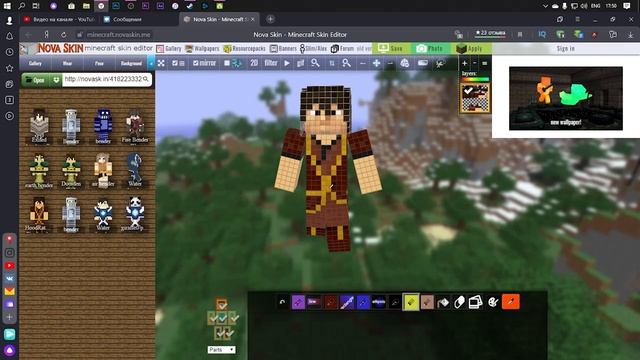Screen dimensions: 640x360
Task: Undo the last edit with arrow icon
Action: 282,302
